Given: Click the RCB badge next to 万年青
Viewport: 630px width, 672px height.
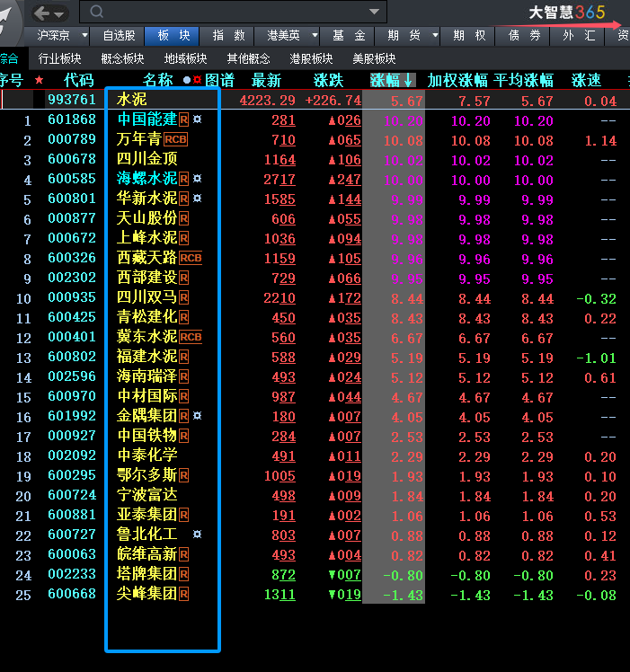Looking at the screenshot, I should [x=175, y=139].
